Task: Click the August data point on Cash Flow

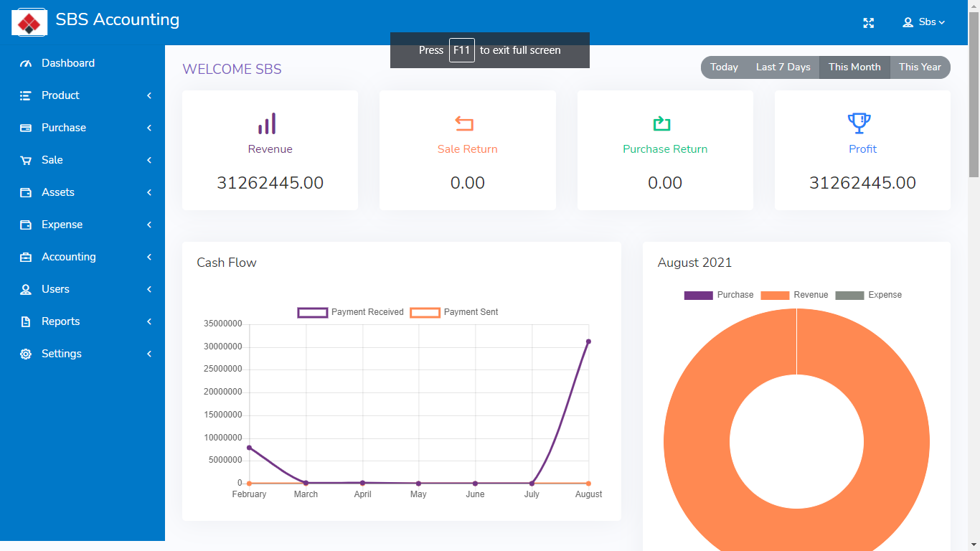Action: tap(588, 342)
